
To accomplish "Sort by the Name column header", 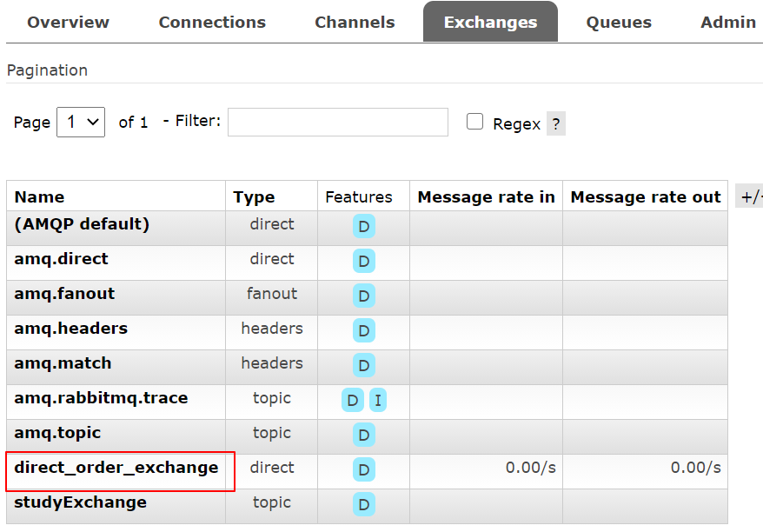I will pyautogui.click(x=39, y=196).
